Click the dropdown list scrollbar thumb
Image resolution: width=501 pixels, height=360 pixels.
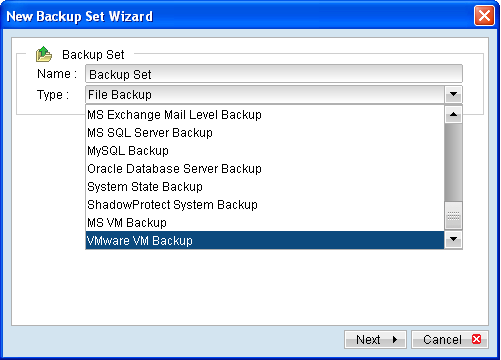453,215
